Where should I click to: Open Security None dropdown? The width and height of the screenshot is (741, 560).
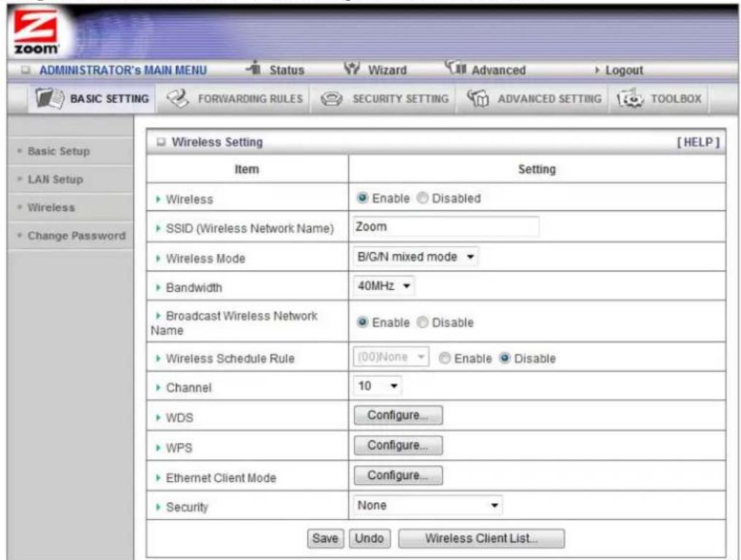click(x=428, y=505)
